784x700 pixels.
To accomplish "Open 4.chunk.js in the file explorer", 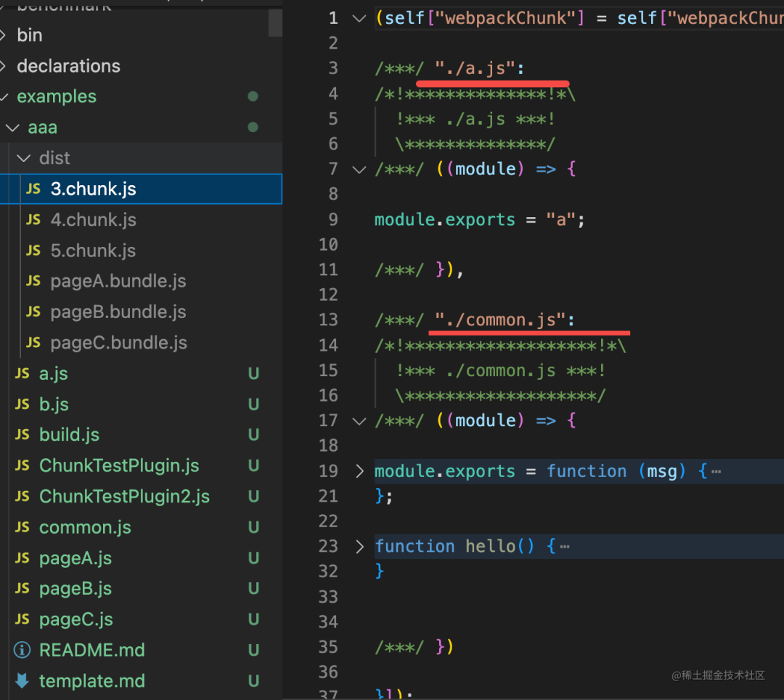I will click(x=93, y=220).
